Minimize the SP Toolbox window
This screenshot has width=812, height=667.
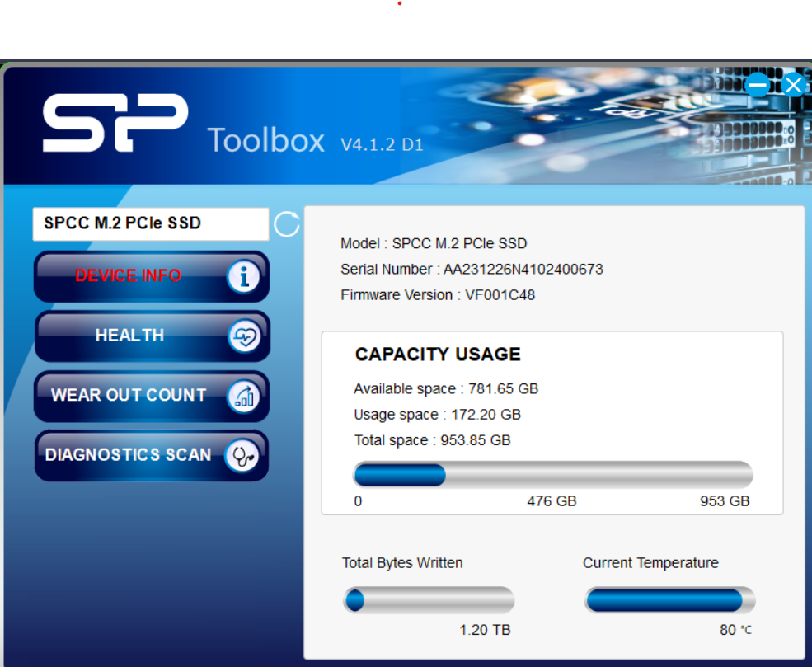point(757,84)
